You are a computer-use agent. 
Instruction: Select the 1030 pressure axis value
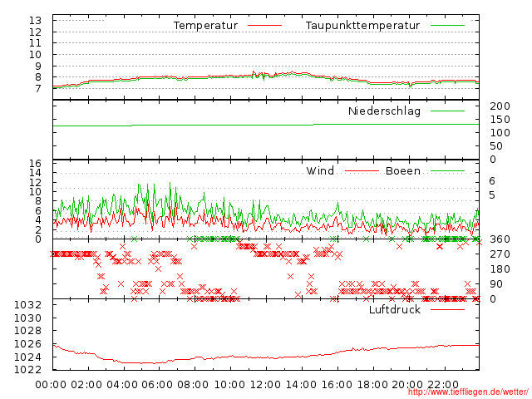tap(27, 318)
